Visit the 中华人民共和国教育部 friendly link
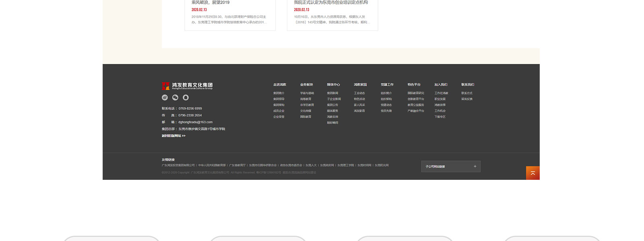 pos(212,165)
